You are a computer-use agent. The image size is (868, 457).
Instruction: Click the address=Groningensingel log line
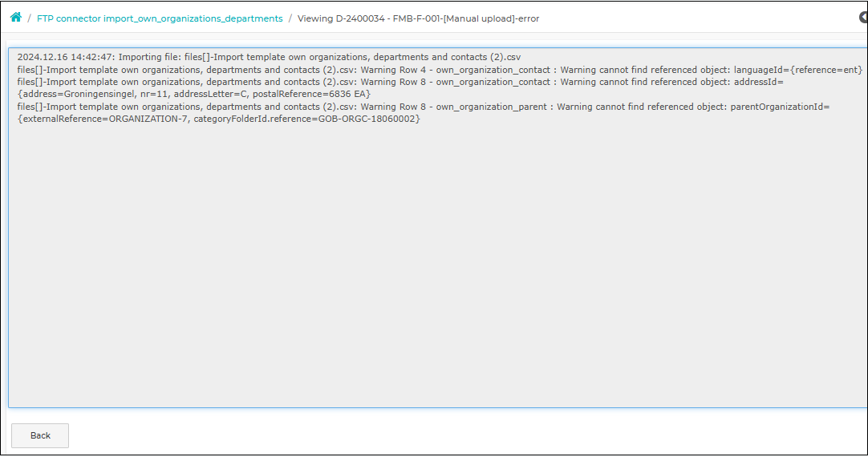pyautogui.click(x=194, y=94)
